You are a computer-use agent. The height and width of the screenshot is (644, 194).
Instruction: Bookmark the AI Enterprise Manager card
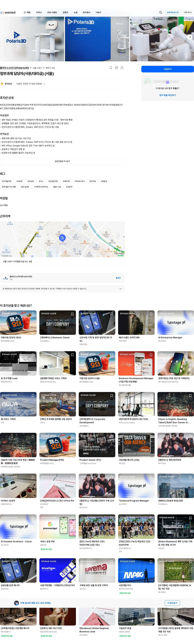click(x=190, y=314)
